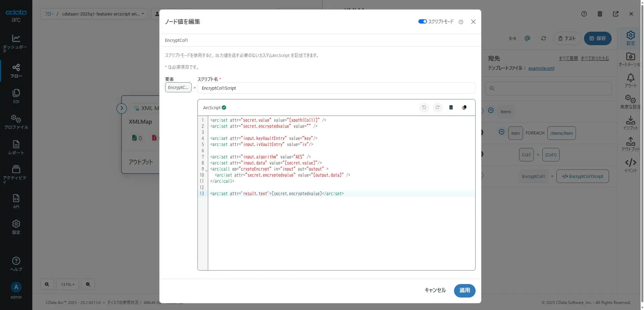This screenshot has height=310, width=644.
Task: Click the admin user avatar
Action: tap(16, 287)
